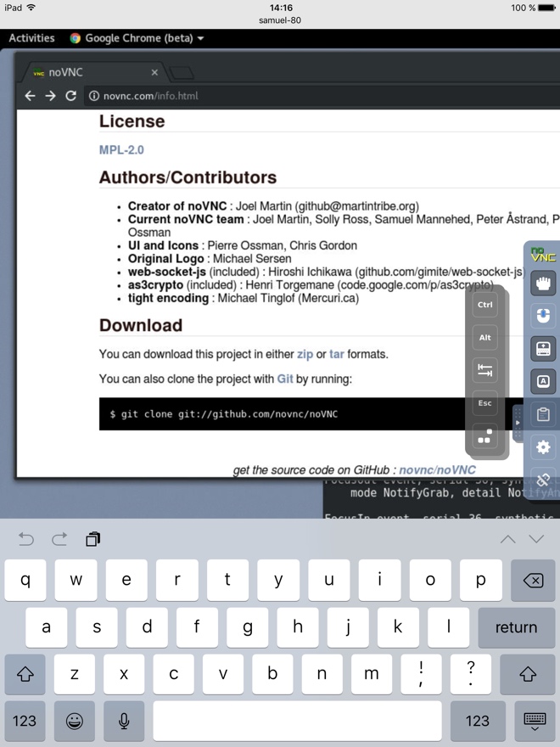This screenshot has height=747, width=560.
Task: Toggle the noVNC drag viewport hand button
Action: [543, 284]
